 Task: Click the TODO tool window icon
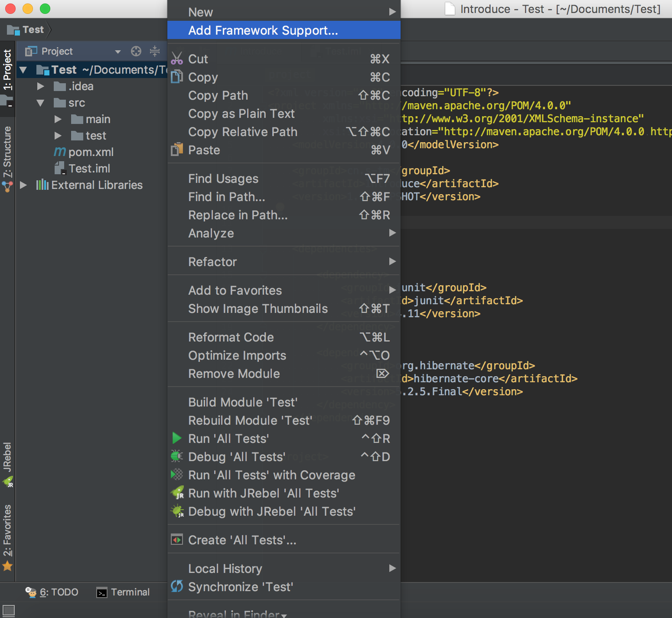click(31, 592)
